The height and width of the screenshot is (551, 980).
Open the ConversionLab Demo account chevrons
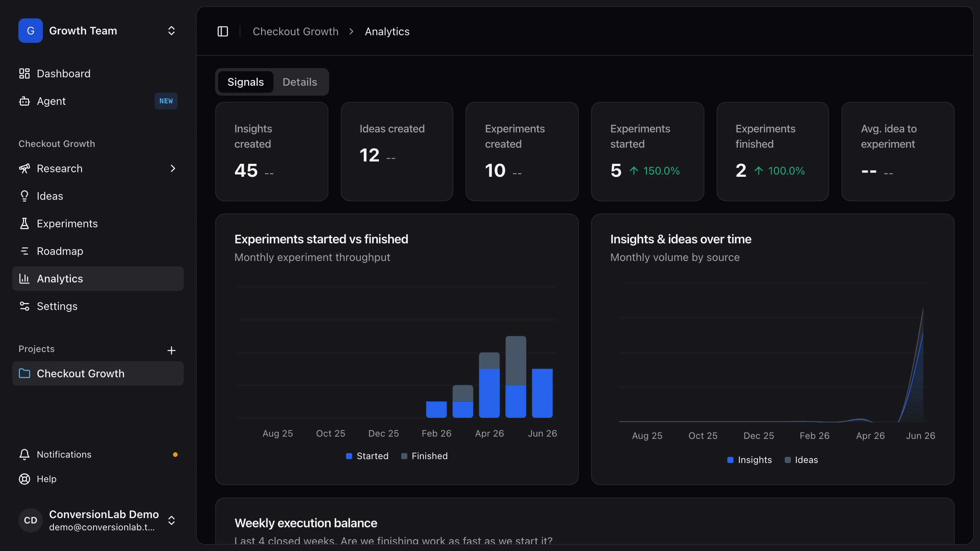tap(171, 520)
